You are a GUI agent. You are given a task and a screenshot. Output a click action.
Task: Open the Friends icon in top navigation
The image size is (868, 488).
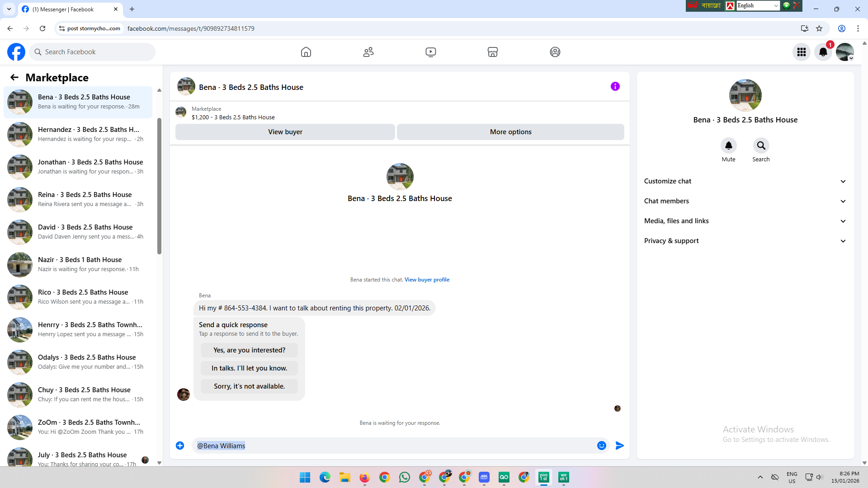click(368, 52)
